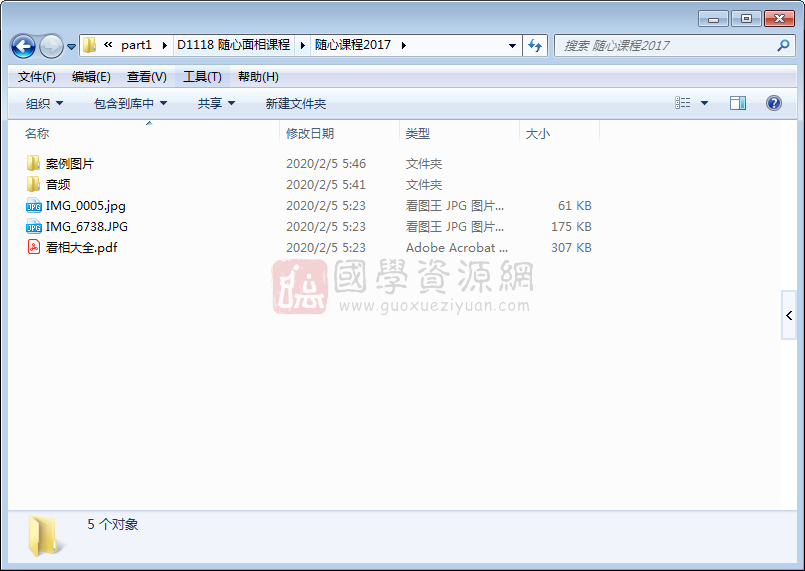Open the 共享 dropdown
Viewport: 805px width, 571px height.
(x=216, y=104)
